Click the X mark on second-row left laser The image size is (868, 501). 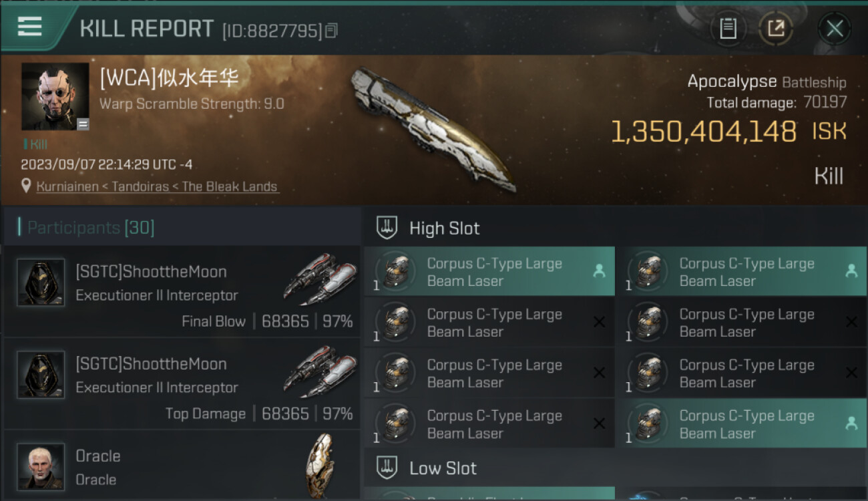pyautogui.click(x=599, y=322)
